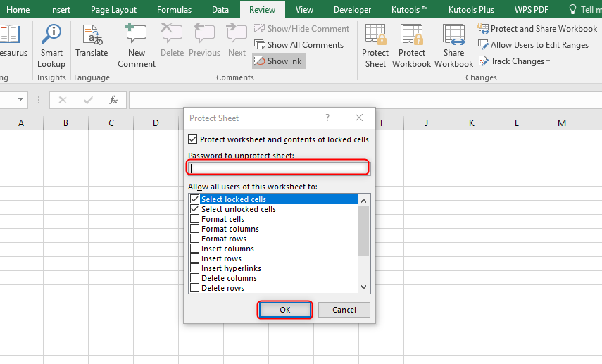Open the Kutools Plus tab
This screenshot has height=364, width=602.
tap(471, 10)
